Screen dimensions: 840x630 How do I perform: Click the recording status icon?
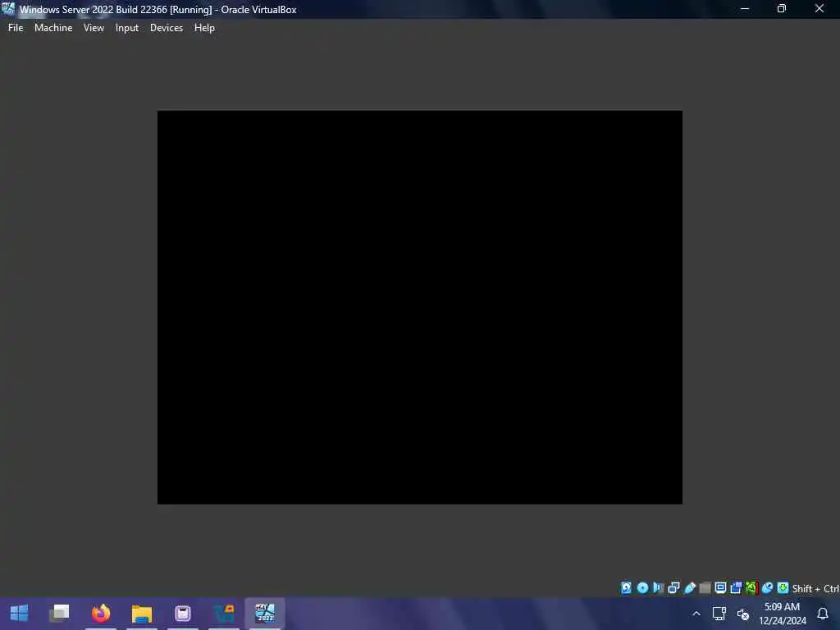736,587
